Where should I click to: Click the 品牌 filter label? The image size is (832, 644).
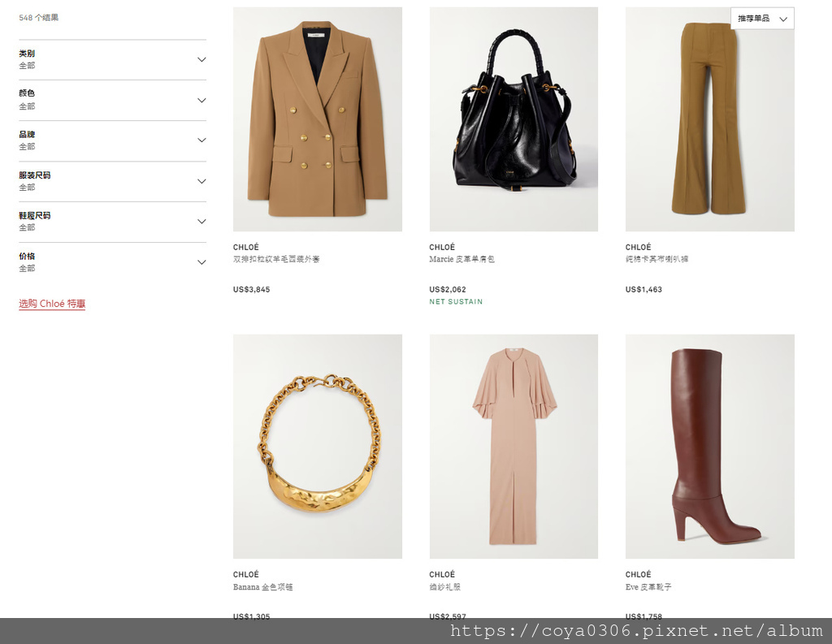pyautogui.click(x=27, y=134)
